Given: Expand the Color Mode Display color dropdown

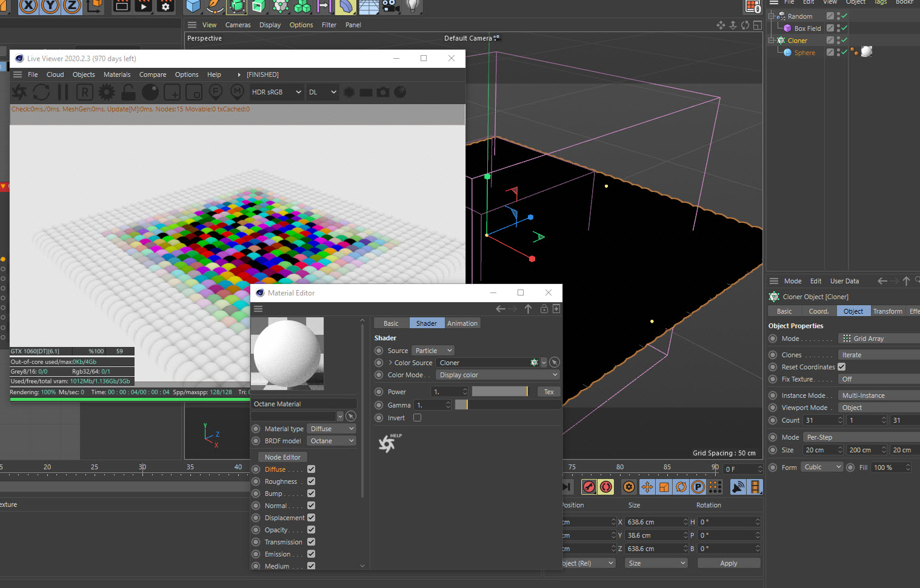Looking at the screenshot, I should tap(498, 375).
